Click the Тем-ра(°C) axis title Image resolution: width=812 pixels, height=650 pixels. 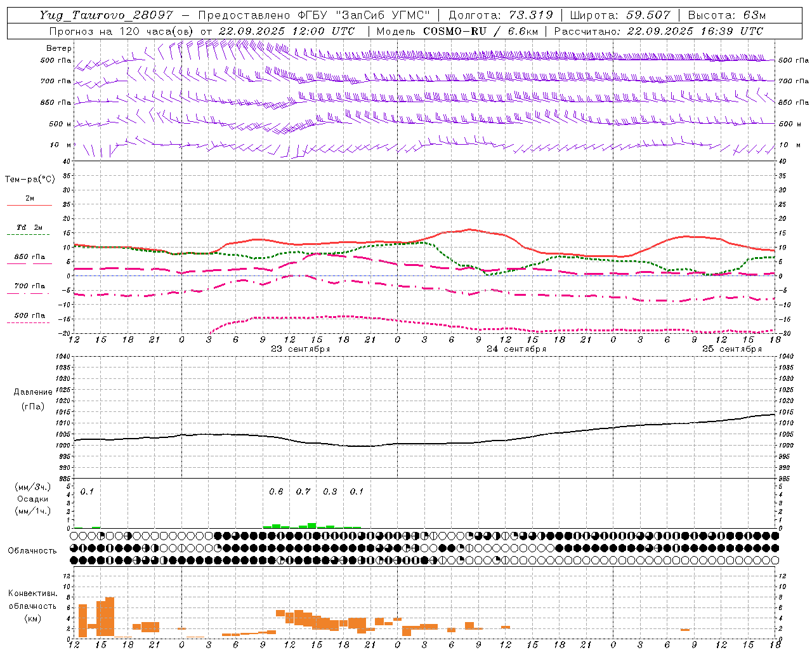[30, 180]
